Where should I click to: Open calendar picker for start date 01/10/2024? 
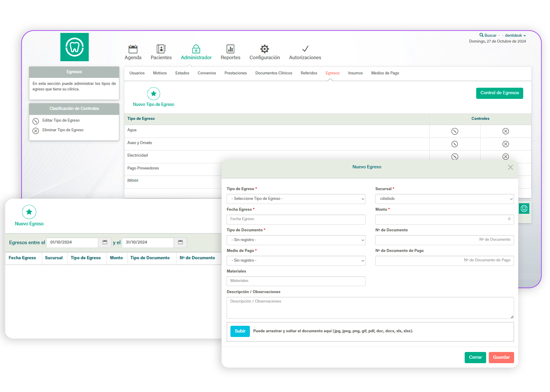click(x=105, y=242)
